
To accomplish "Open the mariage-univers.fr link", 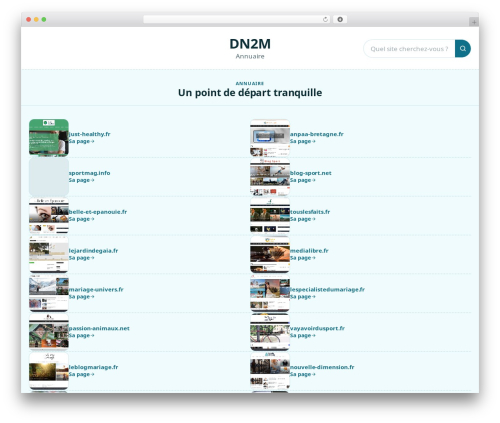I will 96,290.
